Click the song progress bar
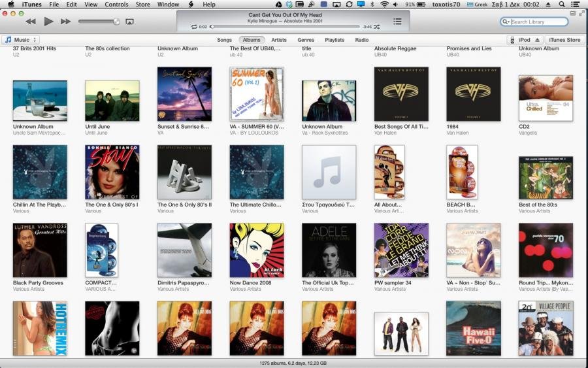The image size is (588, 368). point(285,27)
